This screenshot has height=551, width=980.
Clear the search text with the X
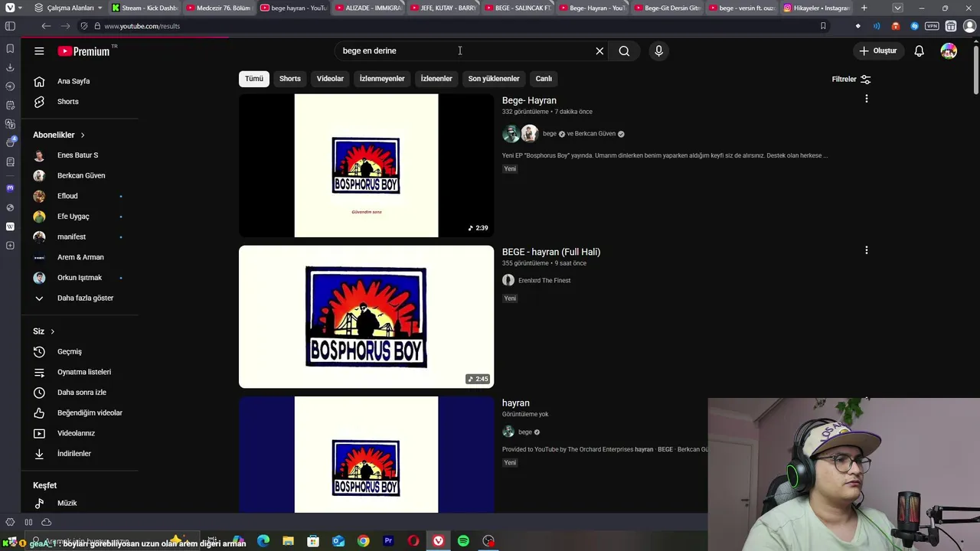pos(599,51)
